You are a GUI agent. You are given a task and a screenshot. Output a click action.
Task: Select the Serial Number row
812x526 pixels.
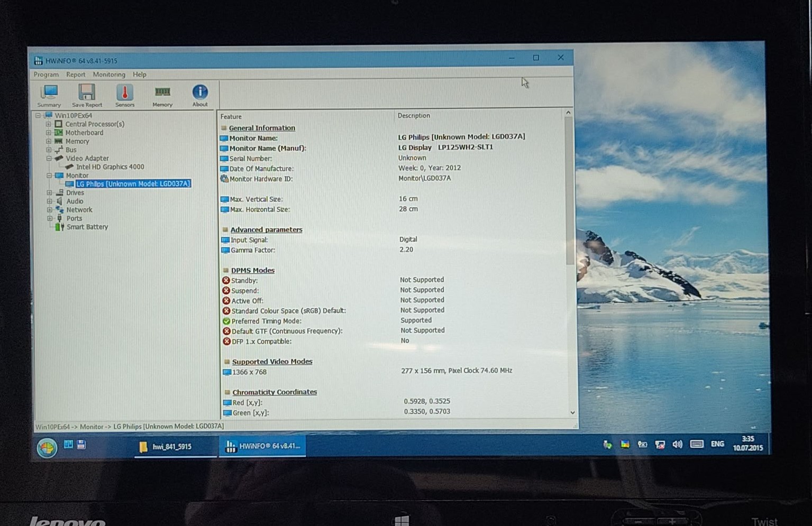click(x=392, y=158)
